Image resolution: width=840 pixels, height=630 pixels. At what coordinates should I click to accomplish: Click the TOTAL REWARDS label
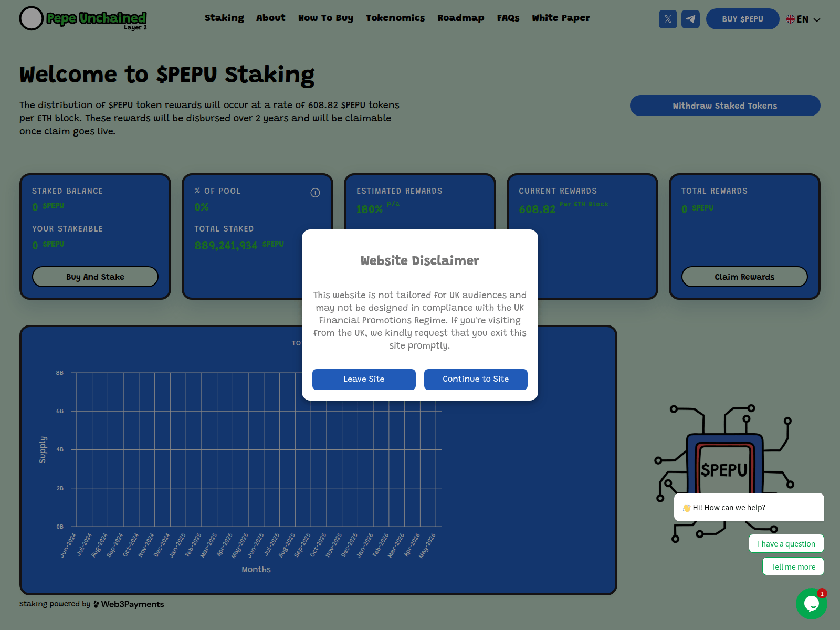(715, 191)
